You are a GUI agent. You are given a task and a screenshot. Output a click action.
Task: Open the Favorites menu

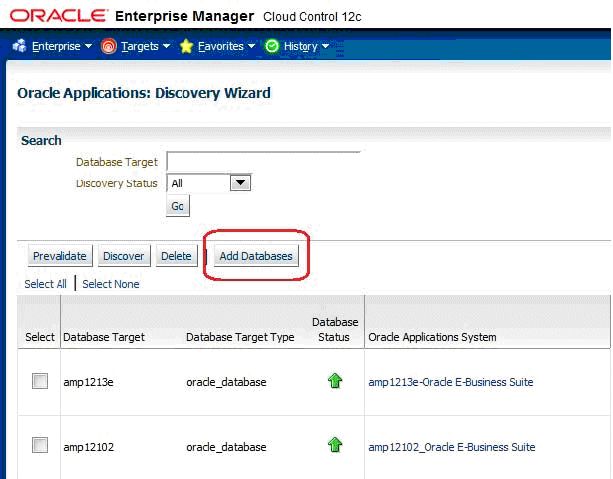tap(220, 46)
